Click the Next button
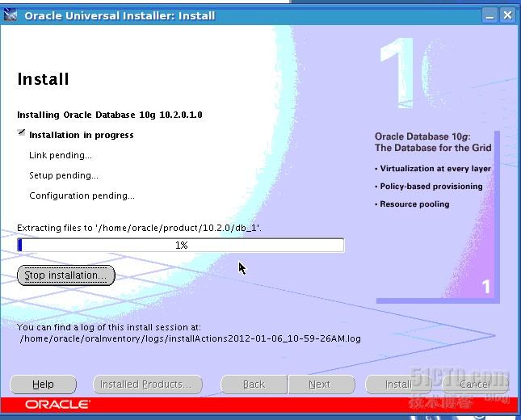Image resolution: width=521 pixels, height=420 pixels. pyautogui.click(x=321, y=384)
